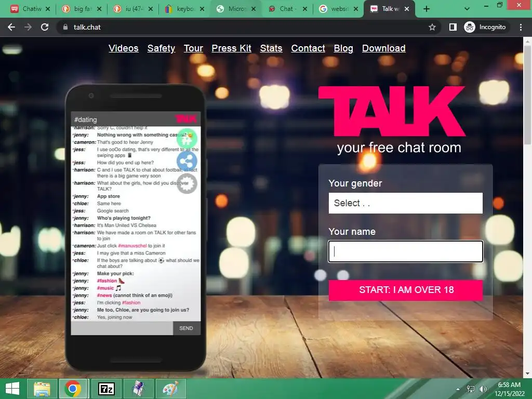Screen dimensions: 532x399
Task: View site info via the lock icon
Action: (x=65, y=27)
